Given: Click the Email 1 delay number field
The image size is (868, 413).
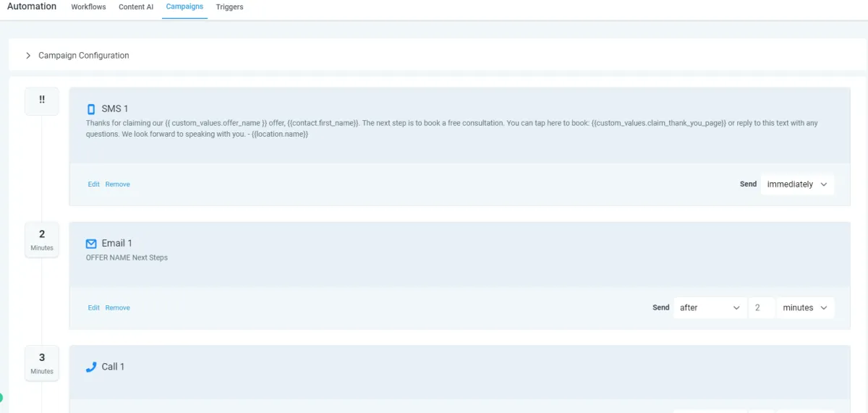Looking at the screenshot, I should pos(762,308).
